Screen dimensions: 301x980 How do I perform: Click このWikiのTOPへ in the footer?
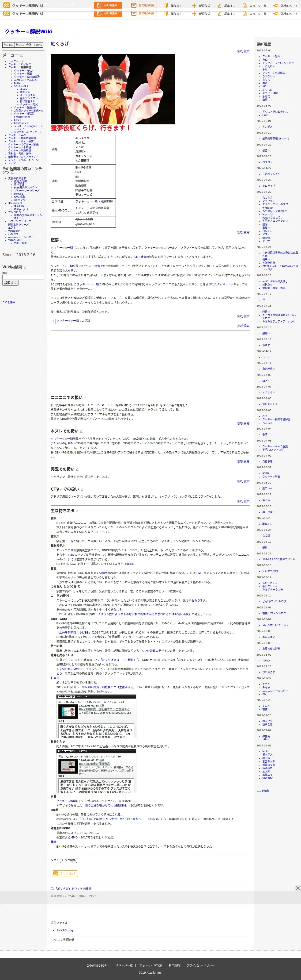pos(98,965)
